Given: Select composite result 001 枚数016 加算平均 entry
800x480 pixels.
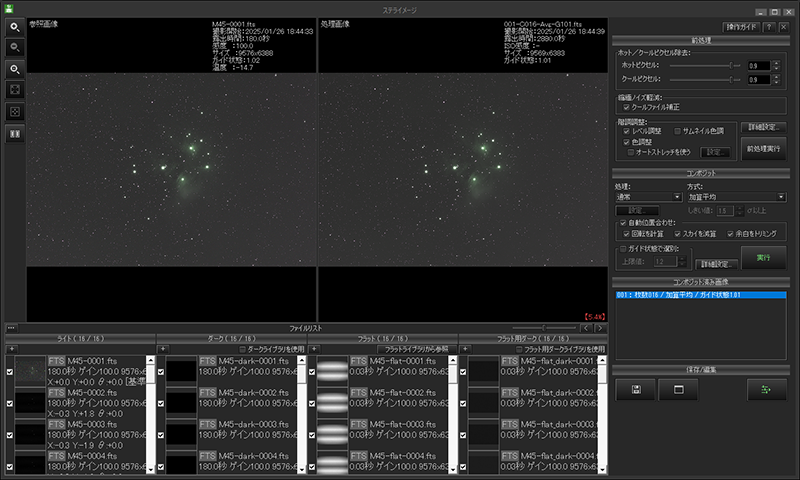Looking at the screenshot, I should point(701,295).
